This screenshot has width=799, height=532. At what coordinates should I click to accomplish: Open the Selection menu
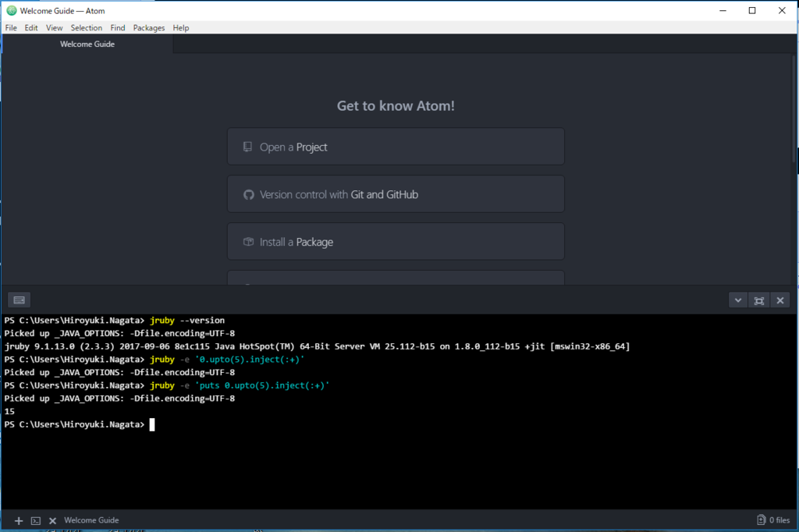(86, 28)
